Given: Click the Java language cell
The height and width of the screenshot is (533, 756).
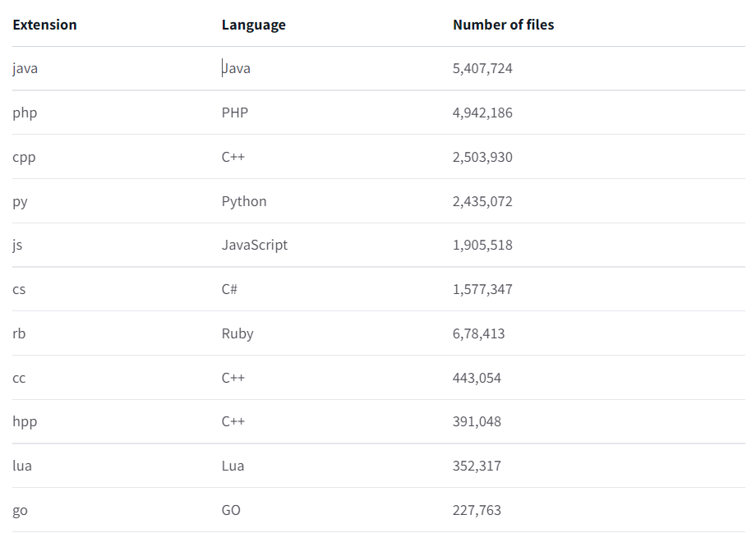Looking at the screenshot, I should tap(237, 69).
